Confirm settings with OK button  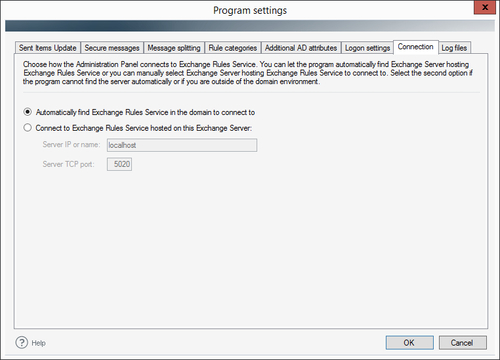(x=410, y=343)
